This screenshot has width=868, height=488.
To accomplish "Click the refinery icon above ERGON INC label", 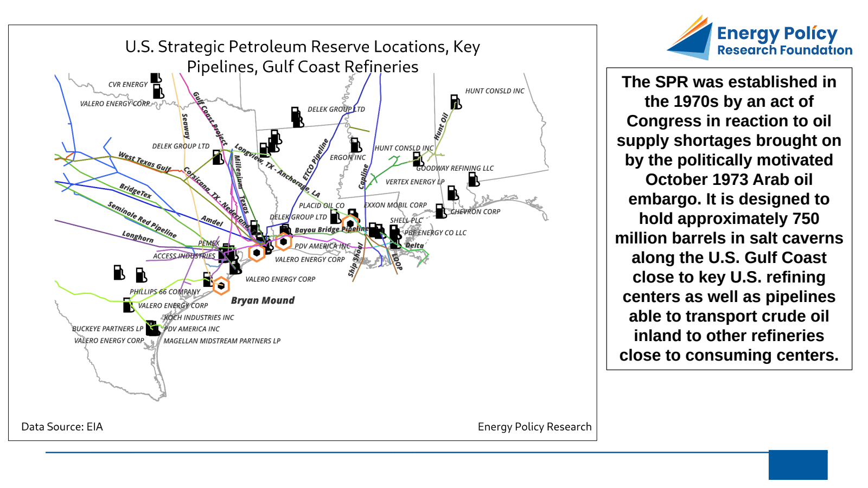I will [356, 145].
